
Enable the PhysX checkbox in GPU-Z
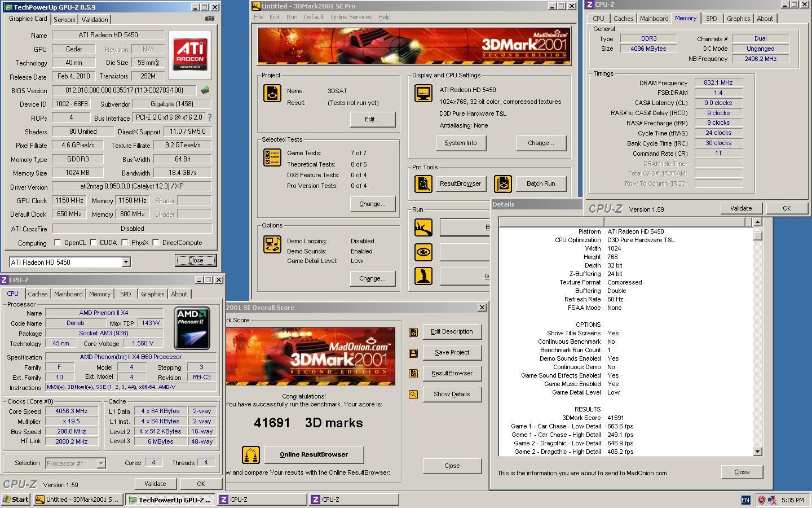click(x=125, y=243)
